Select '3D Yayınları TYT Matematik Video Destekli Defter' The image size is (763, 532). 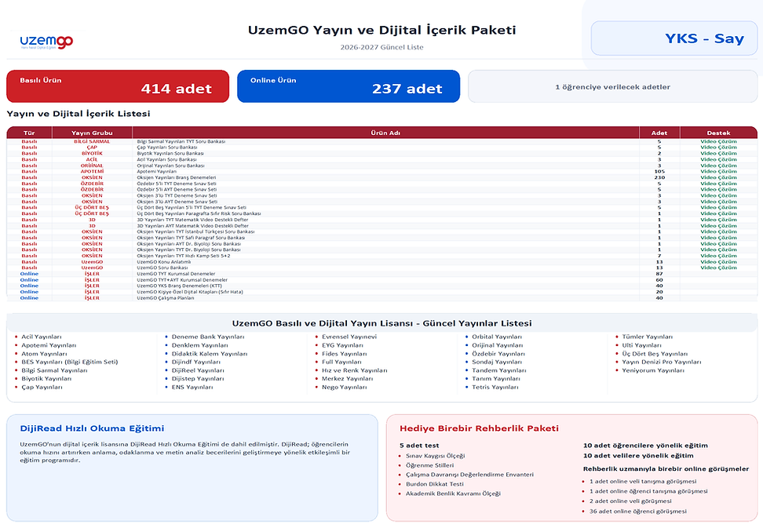pyautogui.click(x=382, y=220)
